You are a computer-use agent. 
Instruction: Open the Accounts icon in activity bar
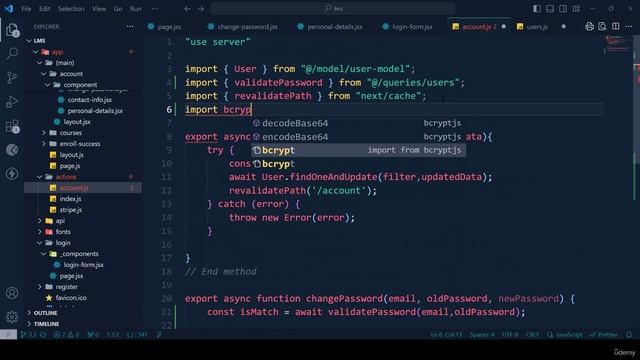point(12,293)
